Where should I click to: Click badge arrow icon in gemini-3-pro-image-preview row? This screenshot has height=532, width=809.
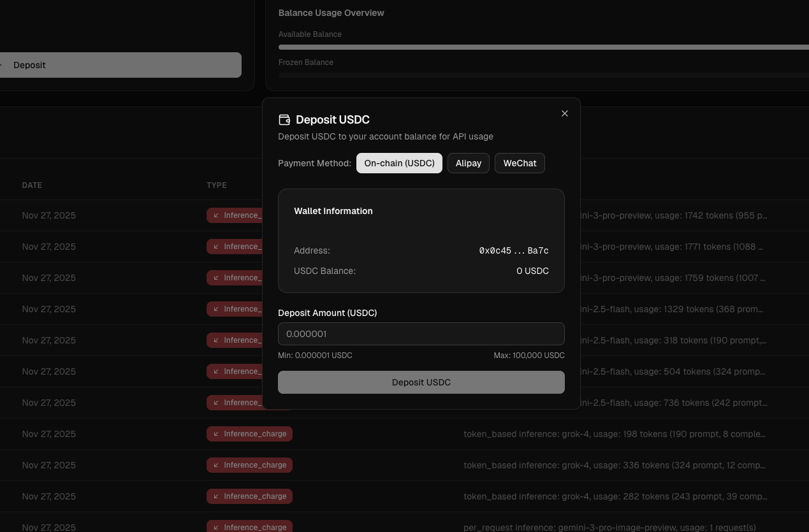[216, 527]
